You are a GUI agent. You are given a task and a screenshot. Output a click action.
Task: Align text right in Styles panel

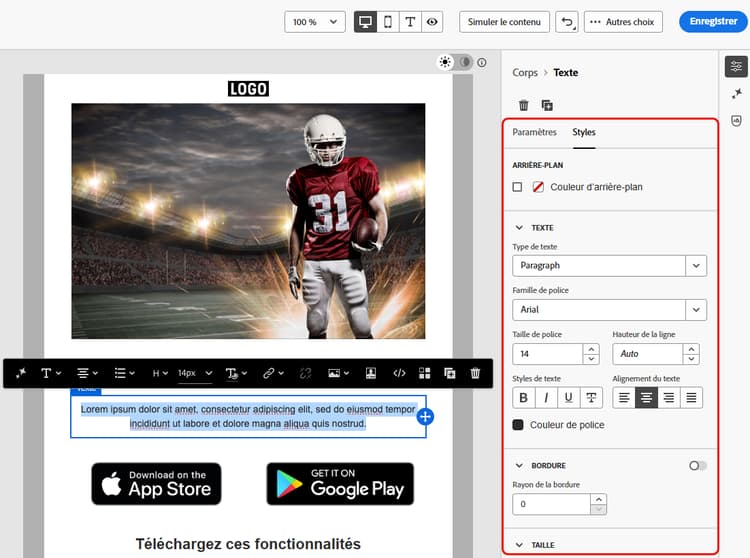point(669,398)
